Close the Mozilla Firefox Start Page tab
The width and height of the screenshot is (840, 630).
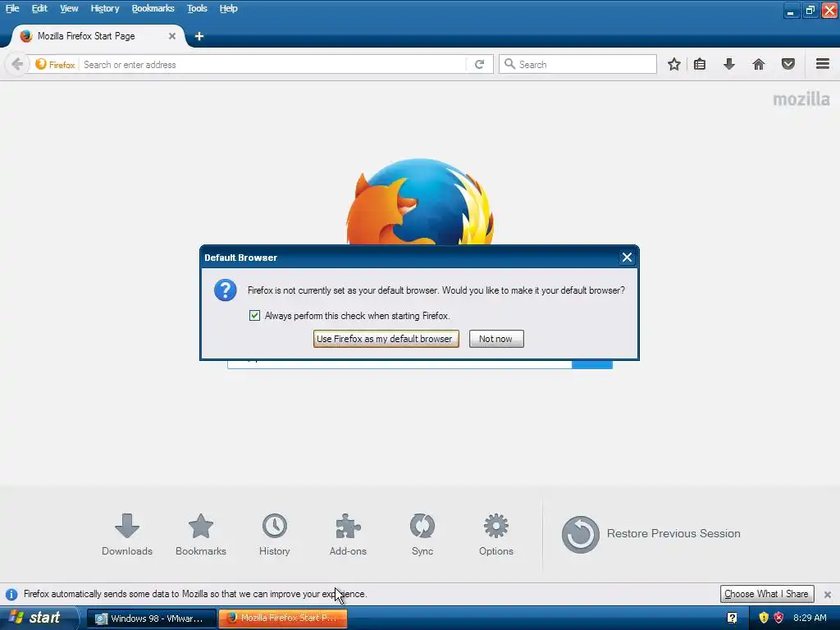[x=172, y=36]
